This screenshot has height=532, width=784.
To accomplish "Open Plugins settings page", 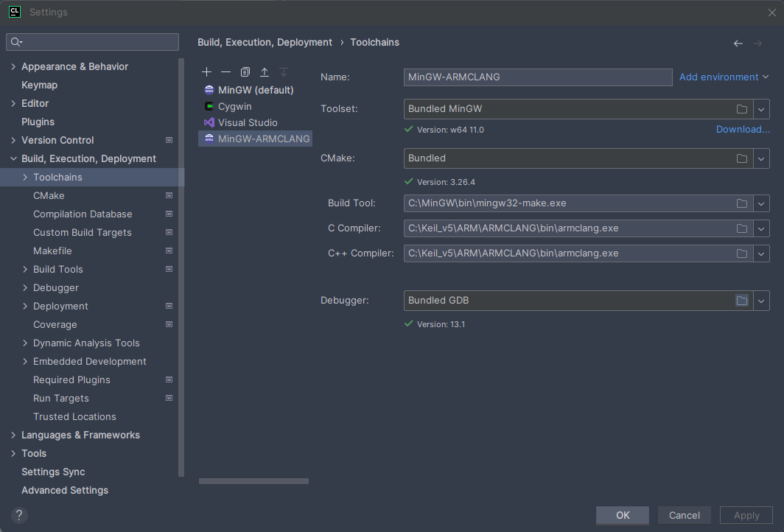I will (x=38, y=122).
